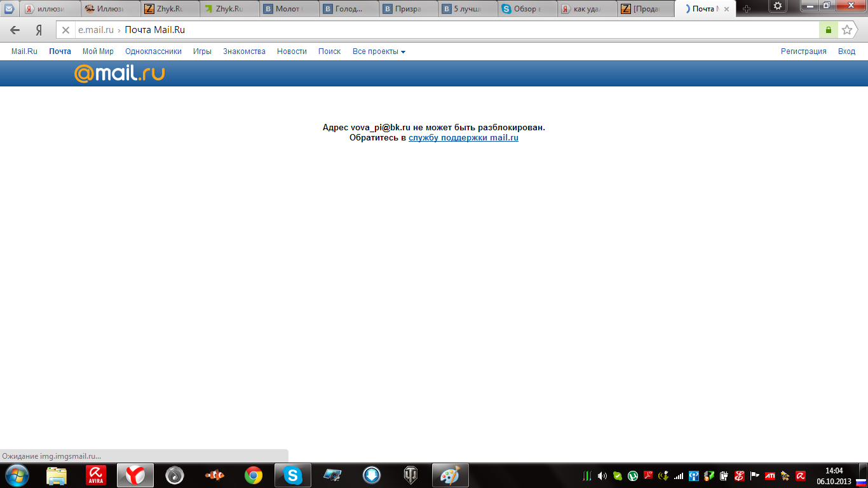Switch to the "Обзор" Skype tab
The height and width of the screenshot is (488, 868).
(x=524, y=9)
